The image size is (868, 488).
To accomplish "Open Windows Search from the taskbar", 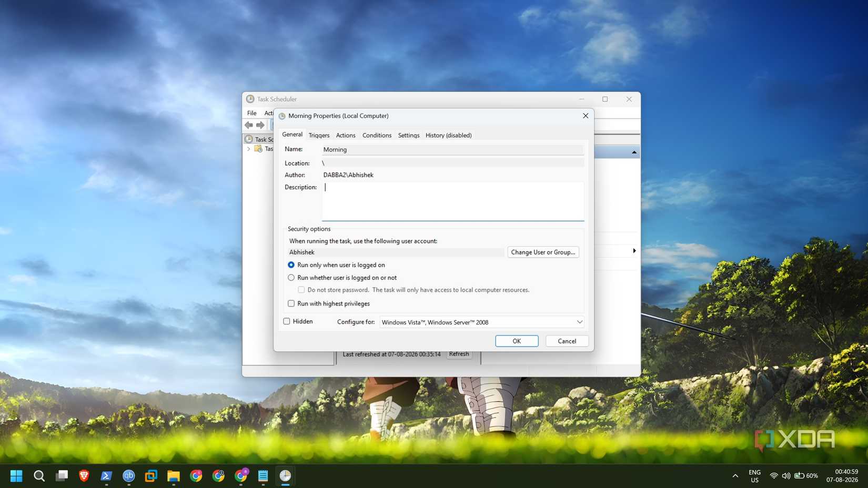I will (x=39, y=476).
